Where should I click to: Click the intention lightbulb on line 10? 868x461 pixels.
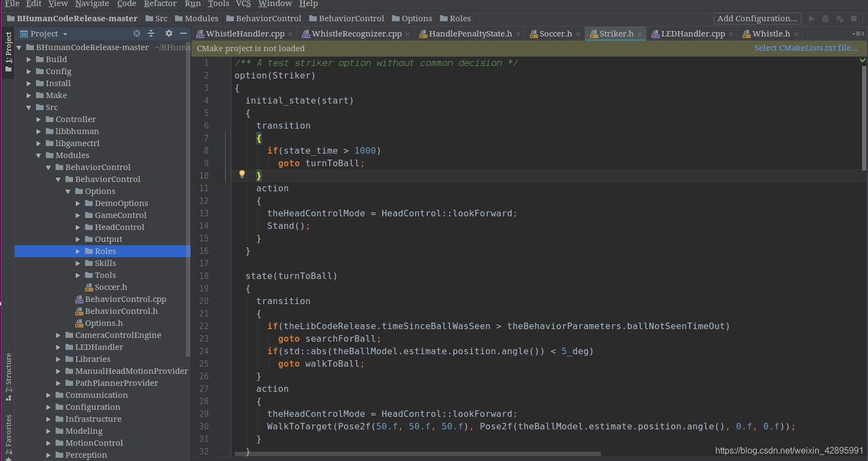(x=242, y=174)
